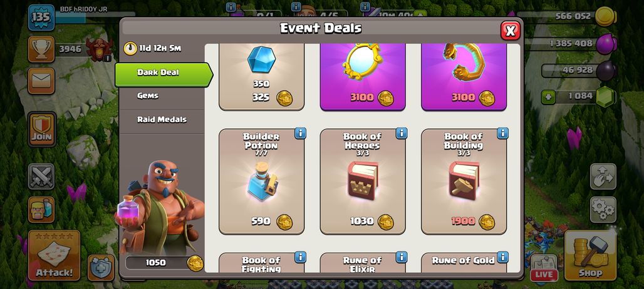Open info for Rune of Gold
The image size is (644, 289).
(502, 258)
